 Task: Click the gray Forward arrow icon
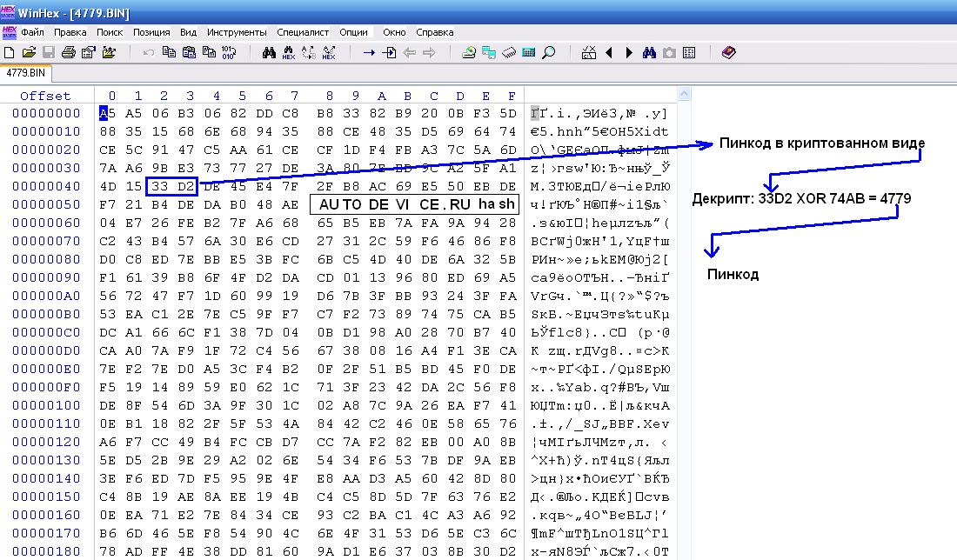click(x=429, y=53)
